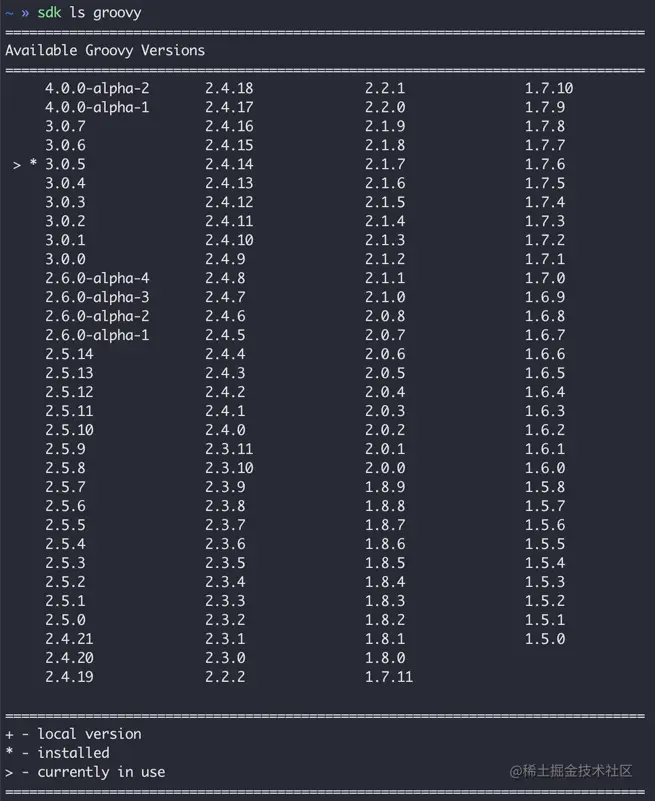Select the 'Available Groovy Versions' heading
This screenshot has height=801, width=655.
pyautogui.click(x=105, y=51)
